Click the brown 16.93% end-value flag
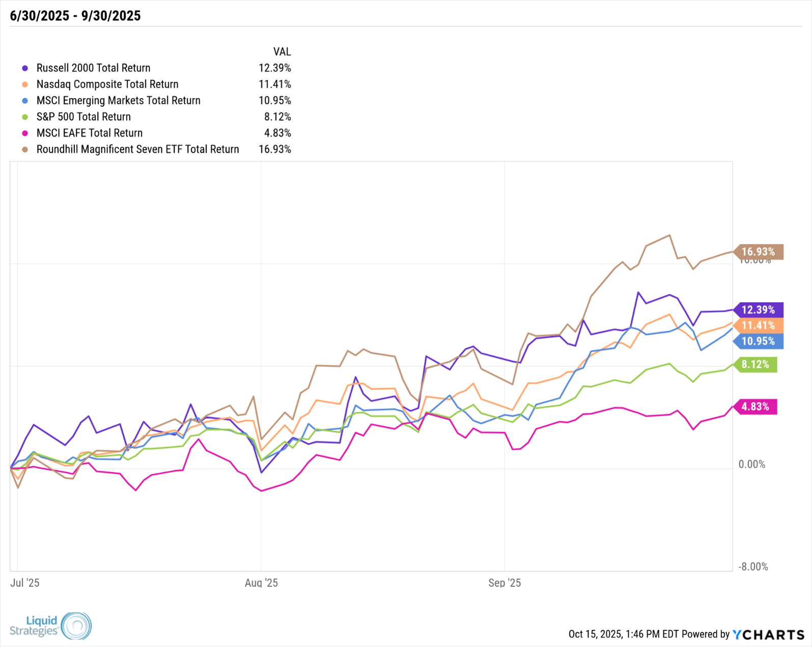Image resolution: width=812 pixels, height=649 pixels. pyautogui.click(x=759, y=252)
